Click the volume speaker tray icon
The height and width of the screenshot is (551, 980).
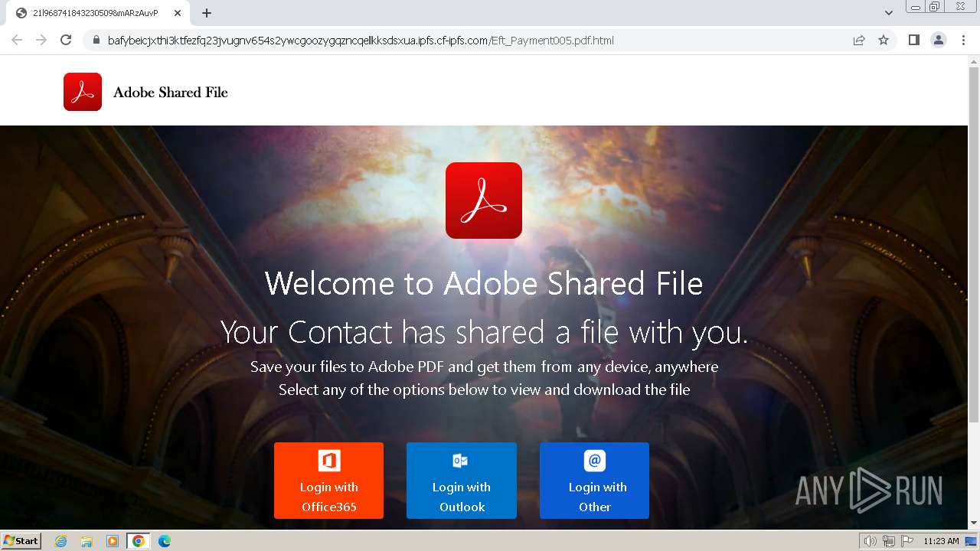tap(871, 541)
